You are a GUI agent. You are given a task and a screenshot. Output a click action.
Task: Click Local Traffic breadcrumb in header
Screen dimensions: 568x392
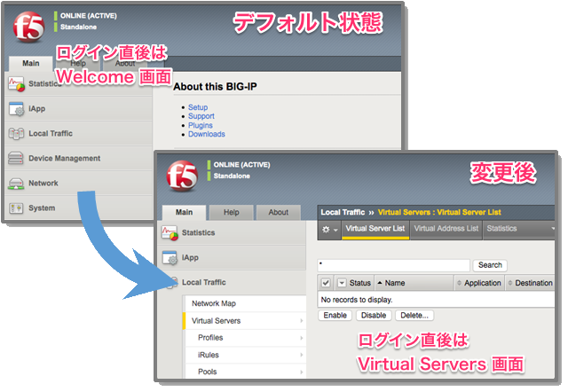pos(343,213)
